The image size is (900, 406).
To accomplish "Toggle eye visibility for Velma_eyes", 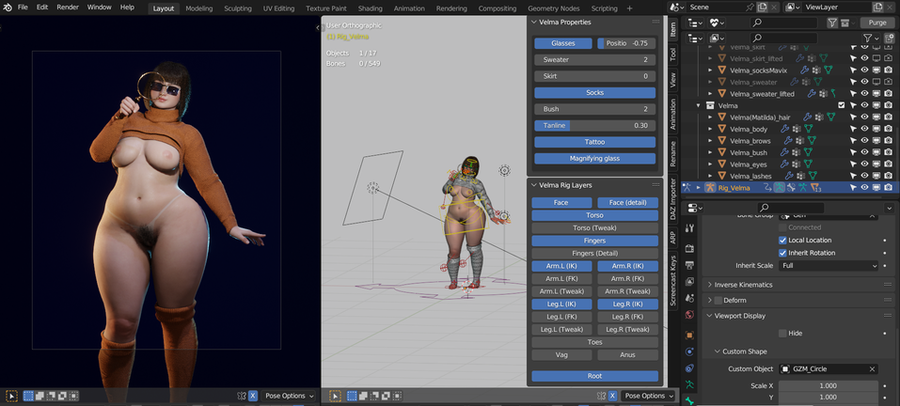I will [864, 164].
